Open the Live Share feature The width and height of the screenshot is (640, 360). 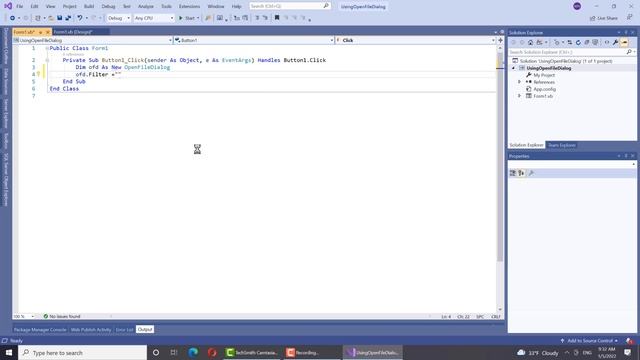[604, 18]
